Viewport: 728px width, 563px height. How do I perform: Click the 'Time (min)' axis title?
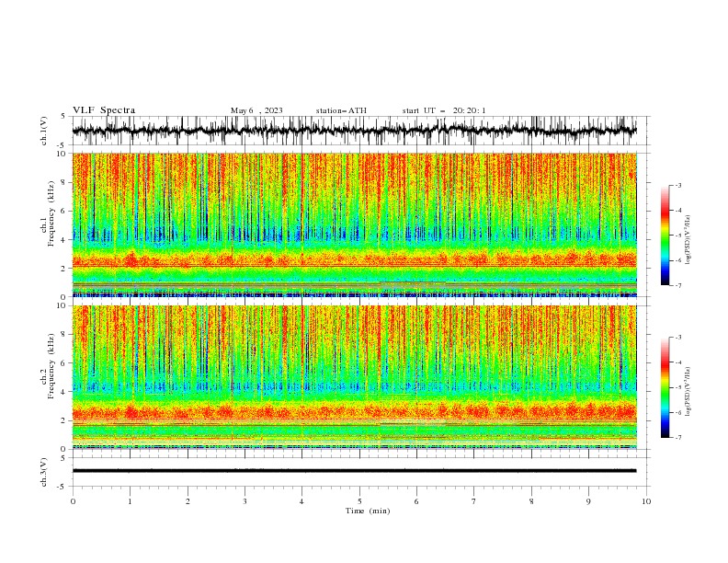[x=368, y=511]
